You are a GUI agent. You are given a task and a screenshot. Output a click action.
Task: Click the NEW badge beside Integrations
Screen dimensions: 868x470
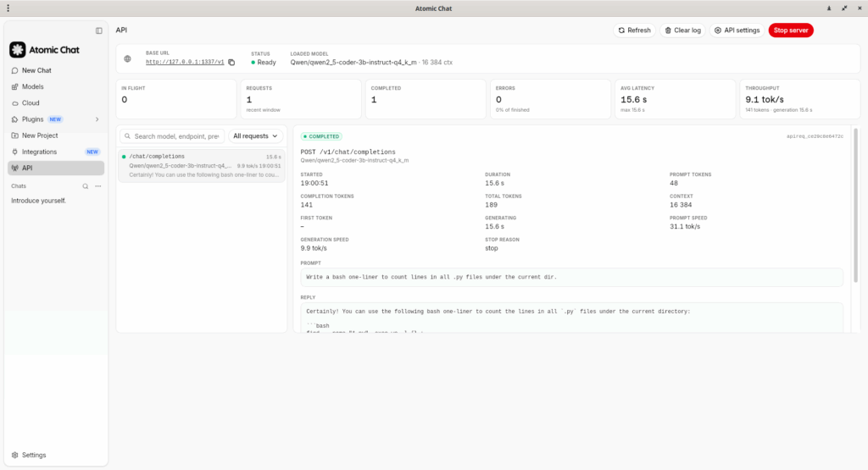(92, 152)
